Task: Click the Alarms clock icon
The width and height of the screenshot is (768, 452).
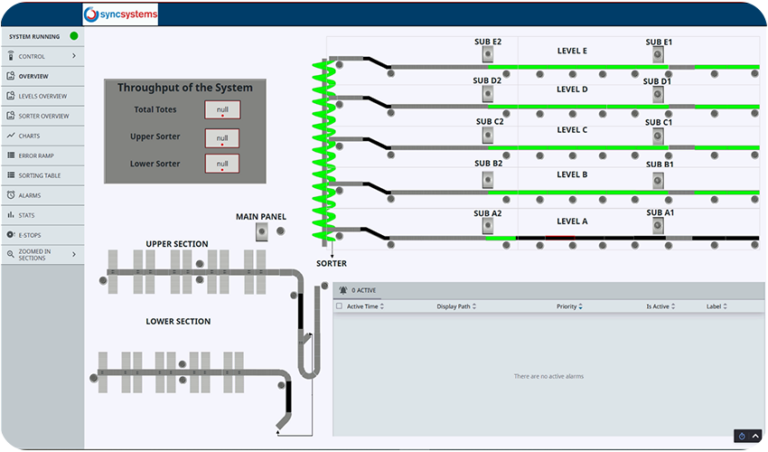Action: [x=11, y=195]
